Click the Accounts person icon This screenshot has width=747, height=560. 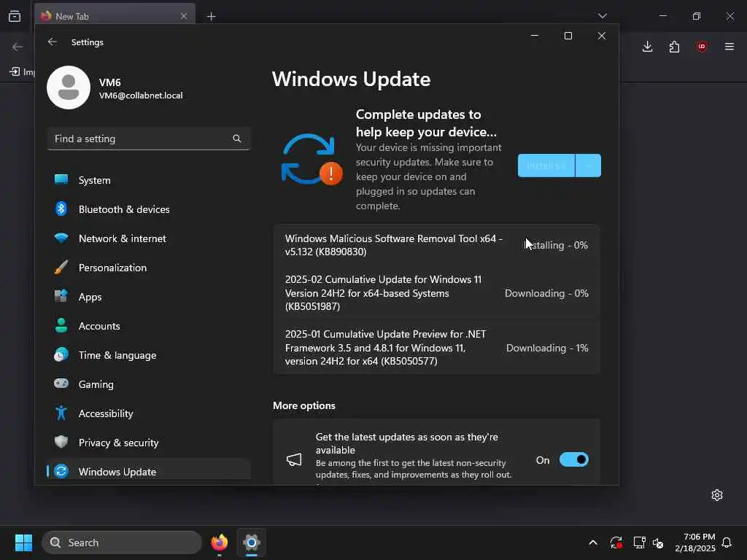click(x=61, y=325)
